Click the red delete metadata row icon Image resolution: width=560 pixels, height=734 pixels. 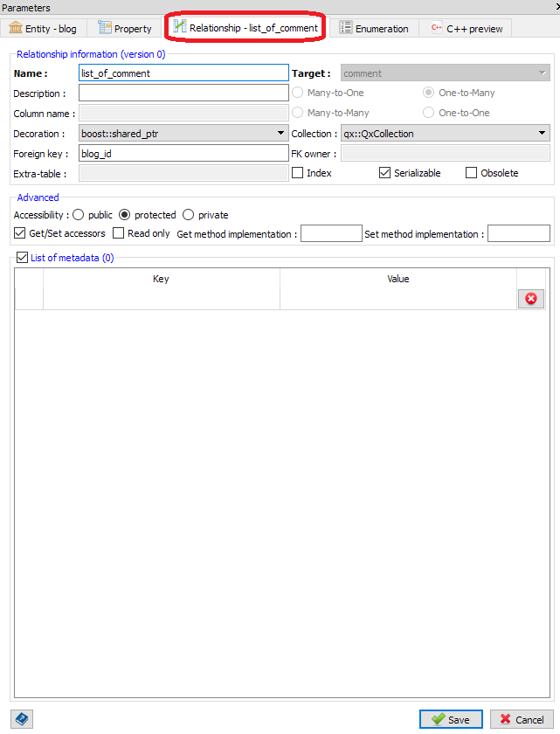(x=530, y=299)
